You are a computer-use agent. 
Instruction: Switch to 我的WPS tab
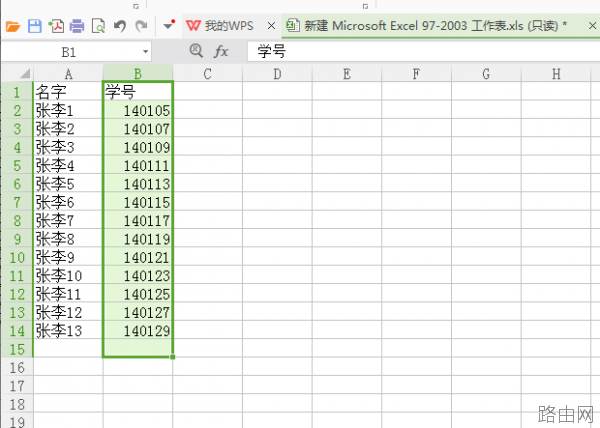[228, 26]
